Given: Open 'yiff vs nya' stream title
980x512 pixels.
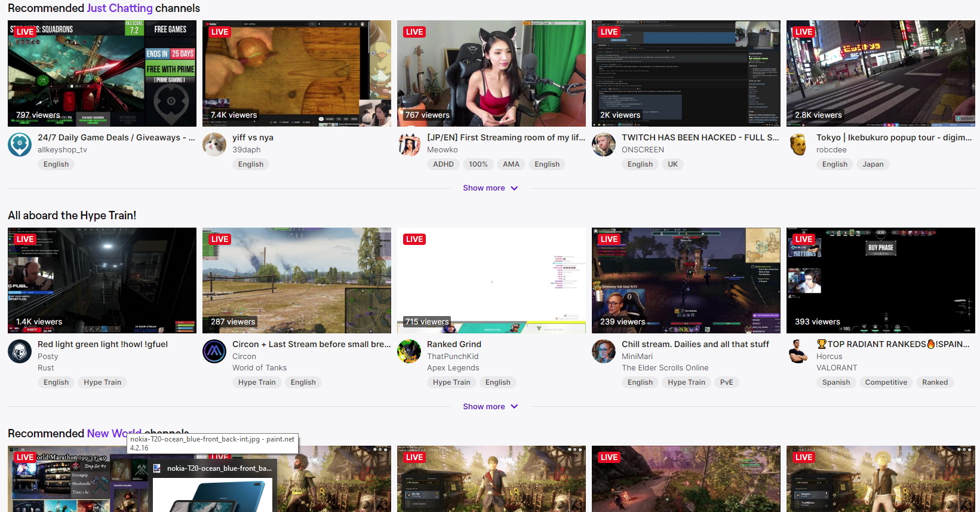Looking at the screenshot, I should 253,137.
